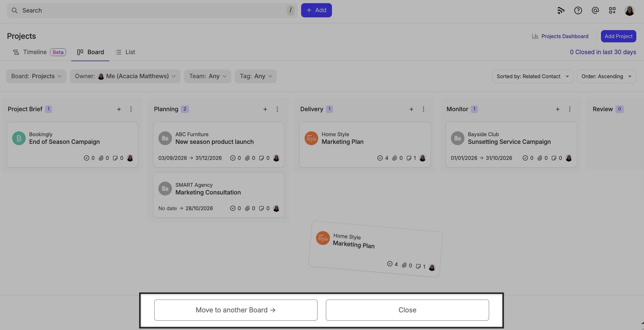644x330 pixels.
Task: Open the End of Season Campaign card
Action: pyautogui.click(x=72, y=144)
